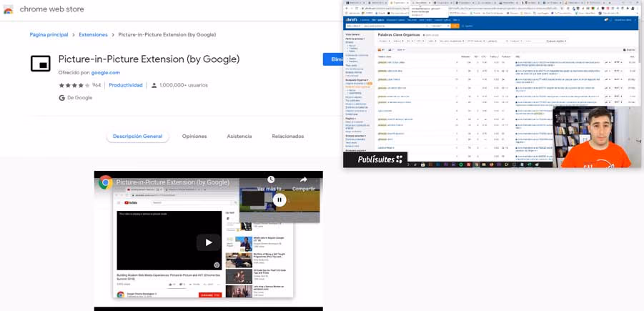Click the 'Picture-in-Picture Extension (by Google)' heading
Screen dimensions: 644x311
[x=149, y=59]
